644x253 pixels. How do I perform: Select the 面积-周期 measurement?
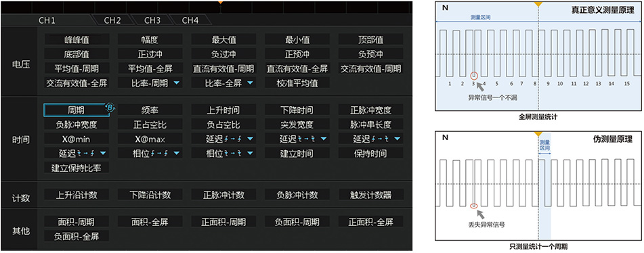pos(77,222)
